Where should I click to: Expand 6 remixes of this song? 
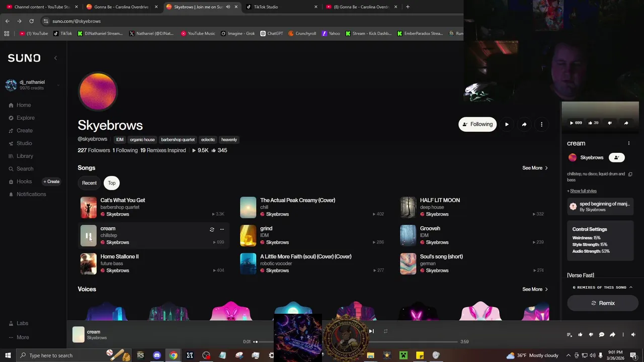tap(602, 287)
